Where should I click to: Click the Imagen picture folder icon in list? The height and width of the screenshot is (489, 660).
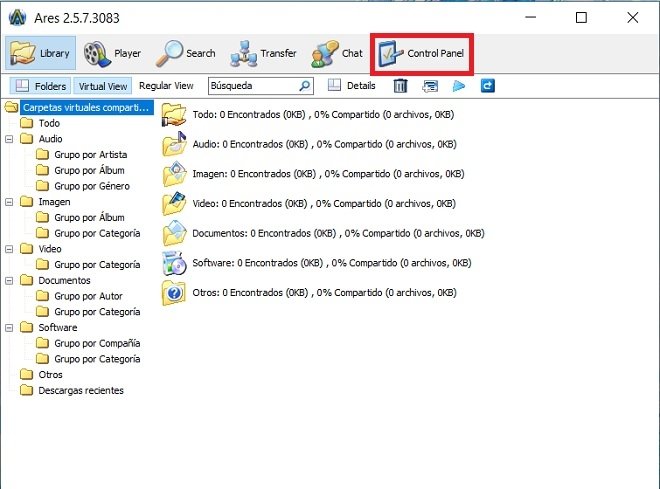174,174
